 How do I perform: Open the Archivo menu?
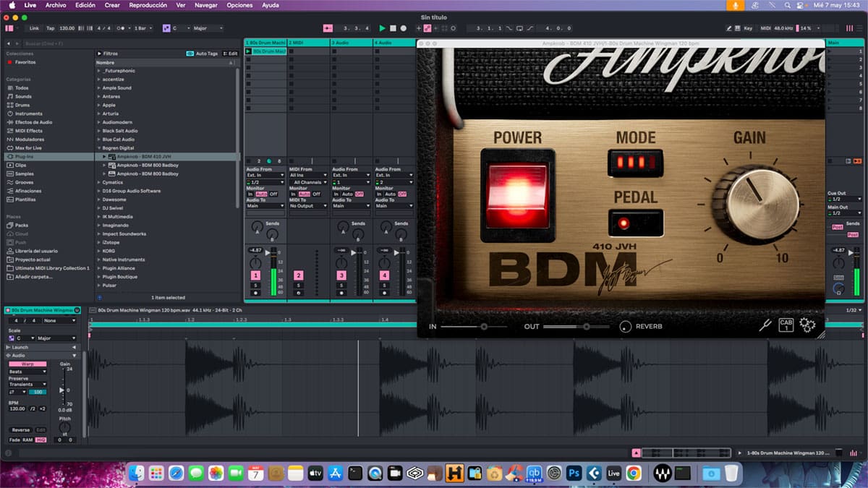(x=56, y=5)
